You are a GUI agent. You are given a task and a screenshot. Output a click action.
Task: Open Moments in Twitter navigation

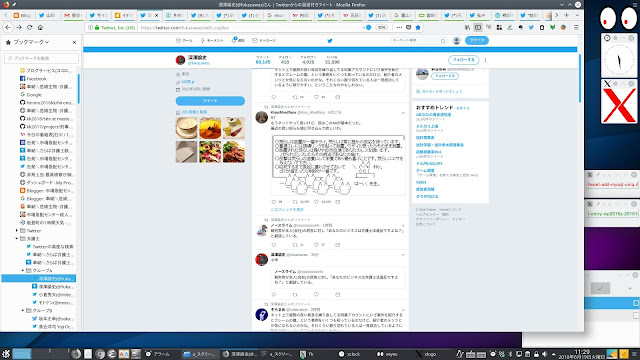[212, 40]
